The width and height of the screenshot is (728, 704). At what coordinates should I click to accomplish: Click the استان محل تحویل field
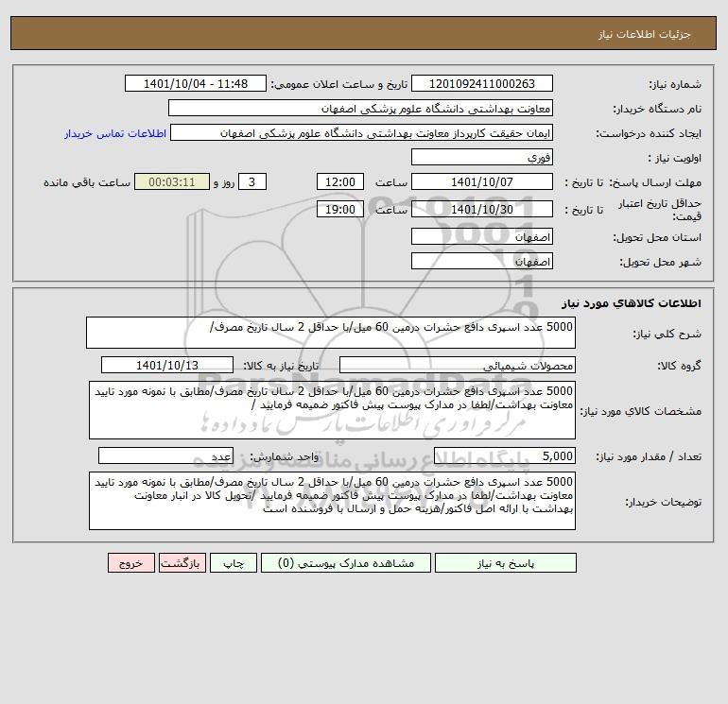click(482, 236)
